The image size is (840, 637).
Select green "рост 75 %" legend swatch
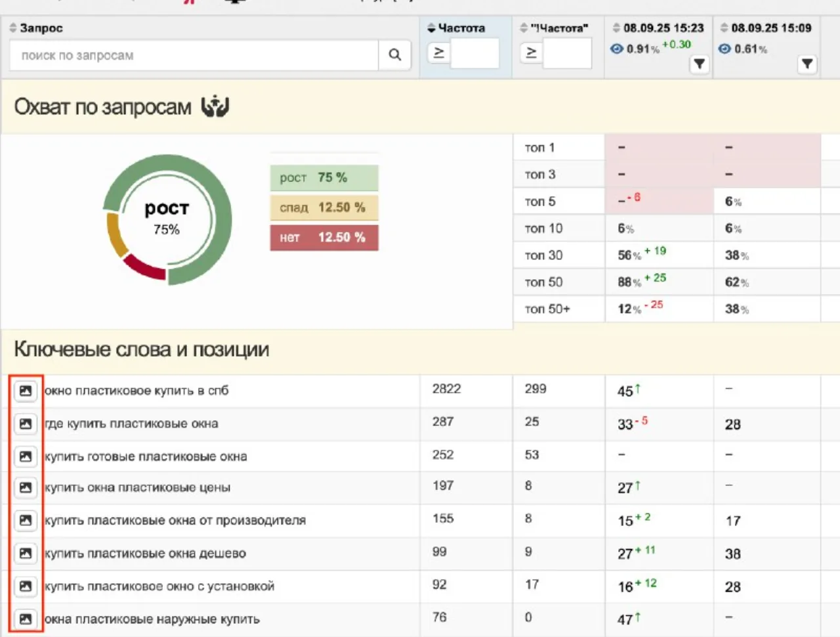pyautogui.click(x=324, y=178)
